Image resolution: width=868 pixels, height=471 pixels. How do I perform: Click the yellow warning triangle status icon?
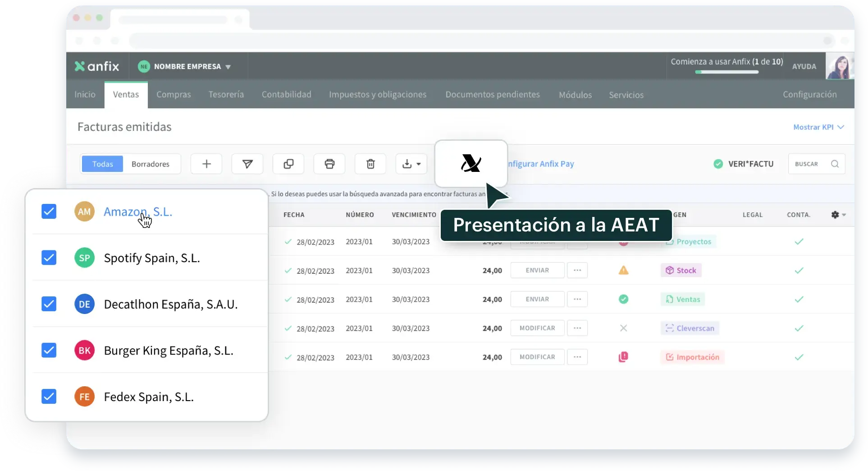click(623, 270)
